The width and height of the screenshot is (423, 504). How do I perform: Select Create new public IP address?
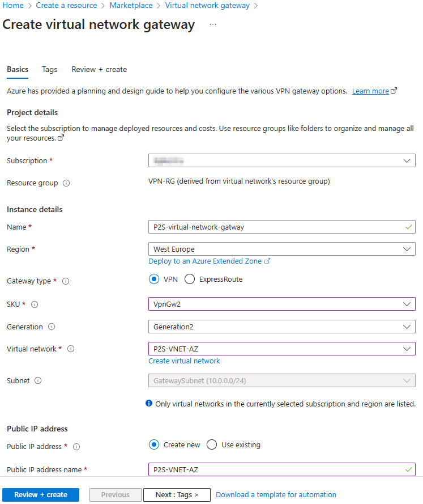pos(154,444)
